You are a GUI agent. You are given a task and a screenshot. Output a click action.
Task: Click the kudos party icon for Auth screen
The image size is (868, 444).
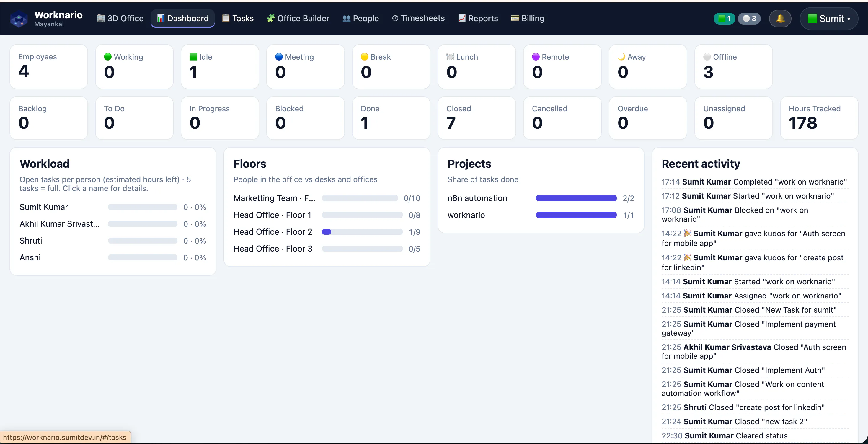(687, 233)
